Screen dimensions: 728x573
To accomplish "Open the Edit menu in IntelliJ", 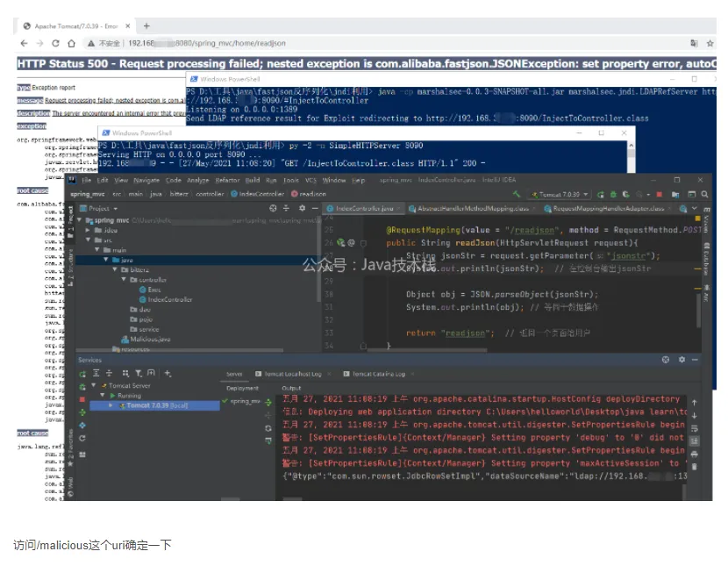I will click(x=103, y=180).
